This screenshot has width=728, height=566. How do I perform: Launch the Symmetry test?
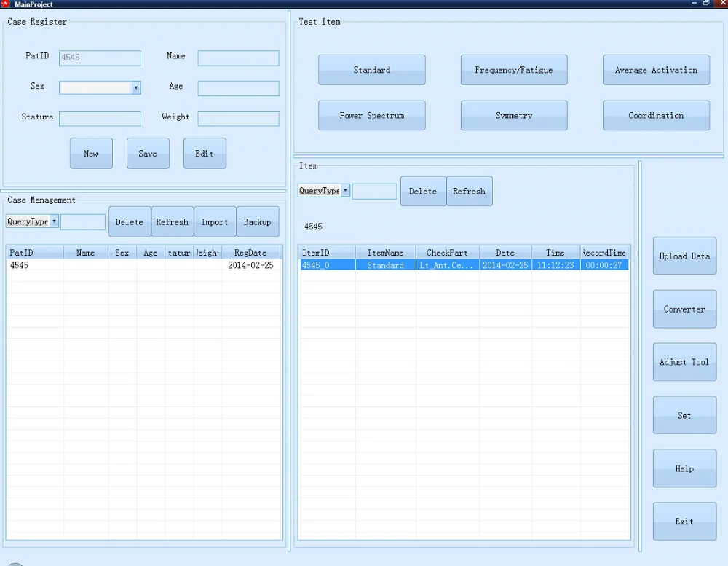point(513,115)
